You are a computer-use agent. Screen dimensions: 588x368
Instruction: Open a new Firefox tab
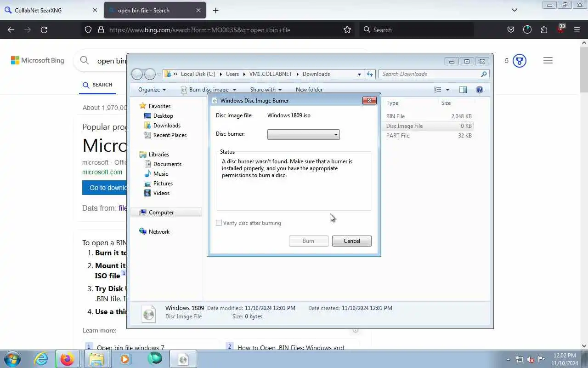pyautogui.click(x=215, y=10)
